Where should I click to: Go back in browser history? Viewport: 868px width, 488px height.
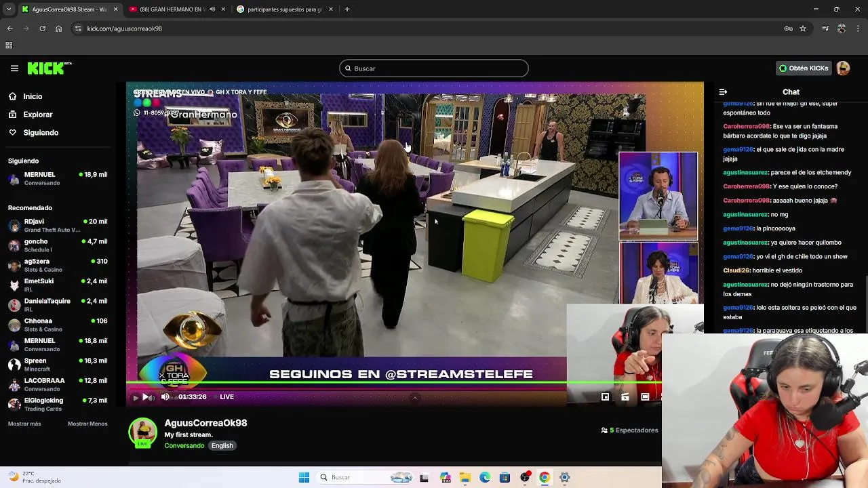[9, 28]
